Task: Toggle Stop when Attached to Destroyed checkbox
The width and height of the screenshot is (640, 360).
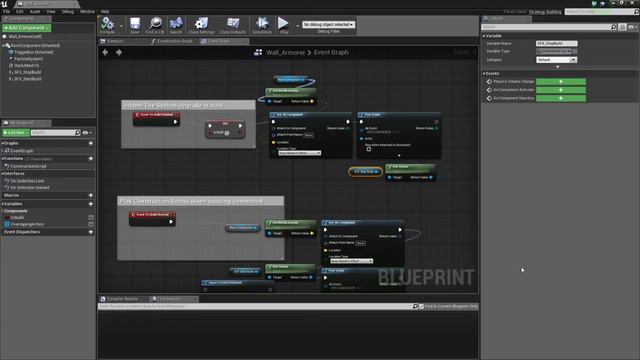Action: point(369,149)
